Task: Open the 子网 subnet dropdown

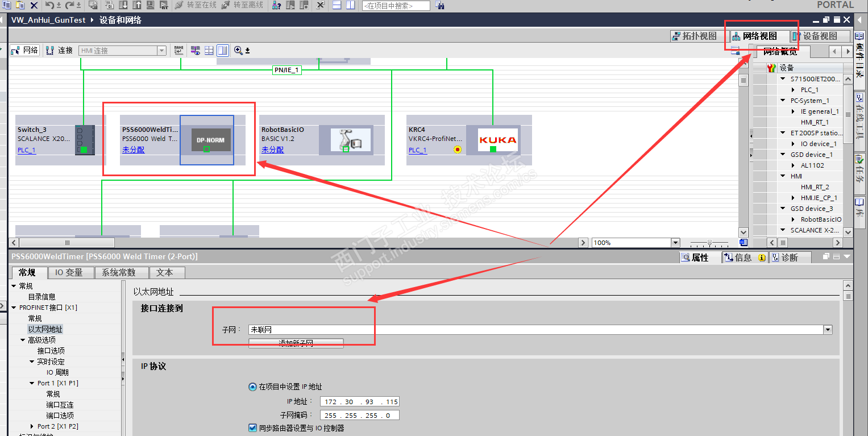Action: pos(828,330)
